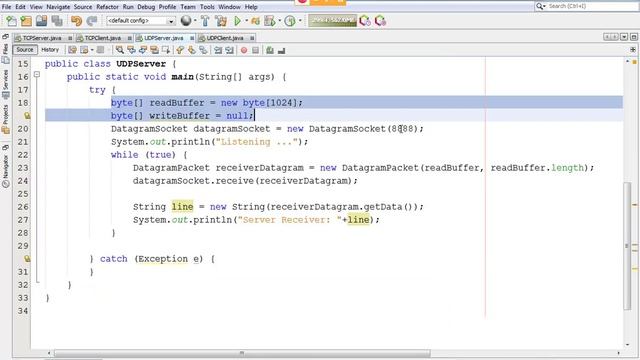Open the Files side panel
This screenshot has height=360, width=640.
coord(6,53)
